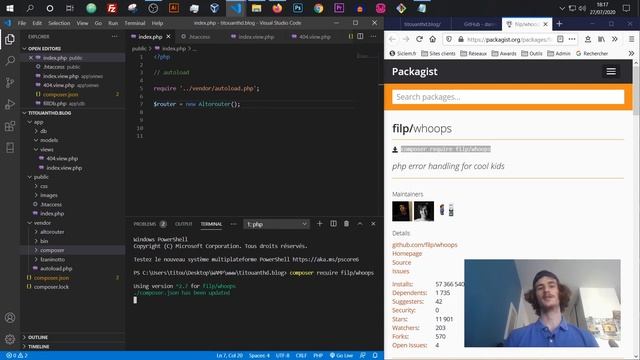The width and height of the screenshot is (640, 360).
Task: Click the Firefox address bar
Action: (508, 39)
